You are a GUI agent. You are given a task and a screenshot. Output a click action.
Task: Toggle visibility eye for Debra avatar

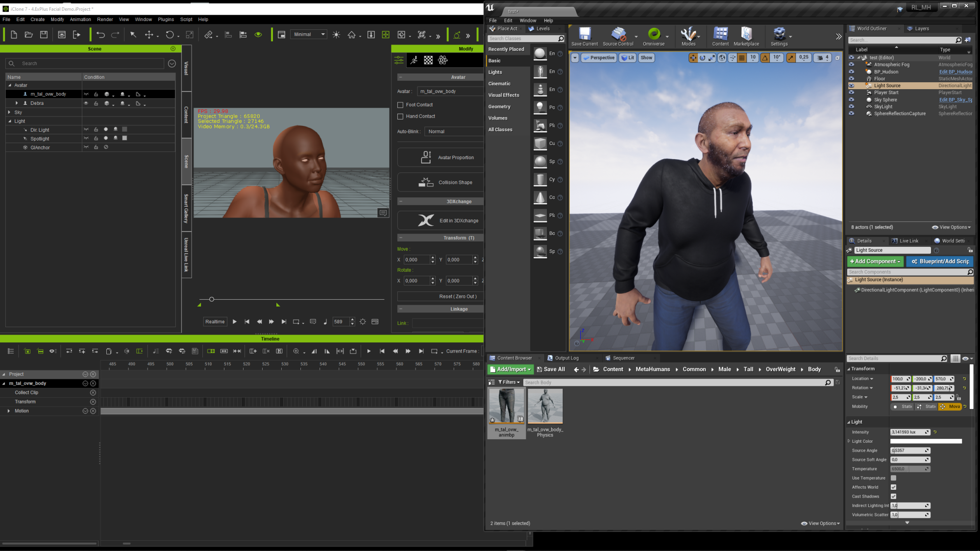(86, 103)
